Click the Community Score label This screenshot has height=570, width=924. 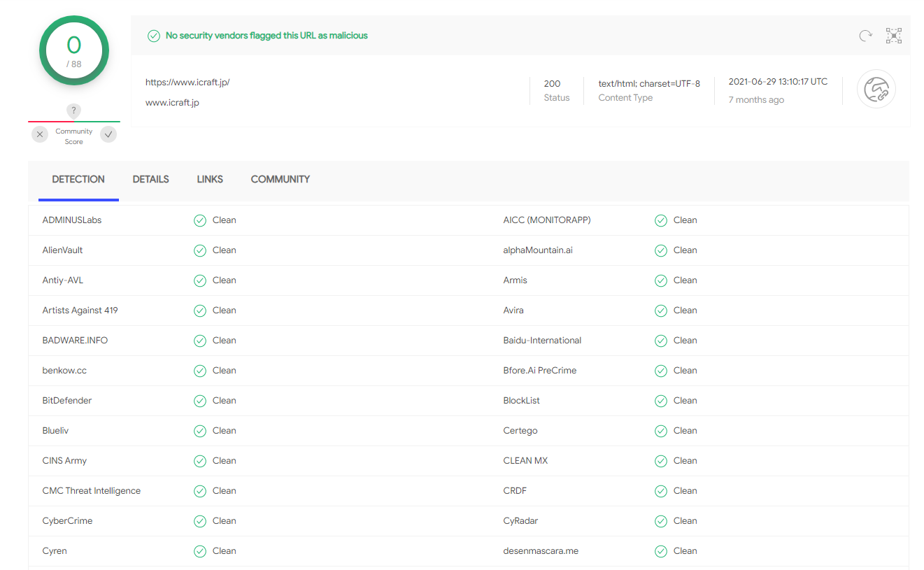pos(74,136)
